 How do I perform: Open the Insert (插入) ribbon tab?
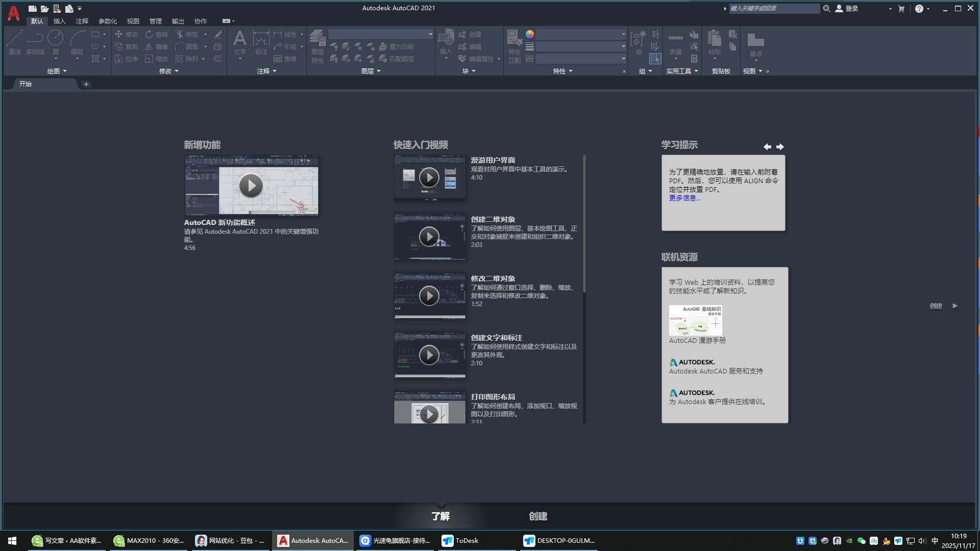click(60, 21)
